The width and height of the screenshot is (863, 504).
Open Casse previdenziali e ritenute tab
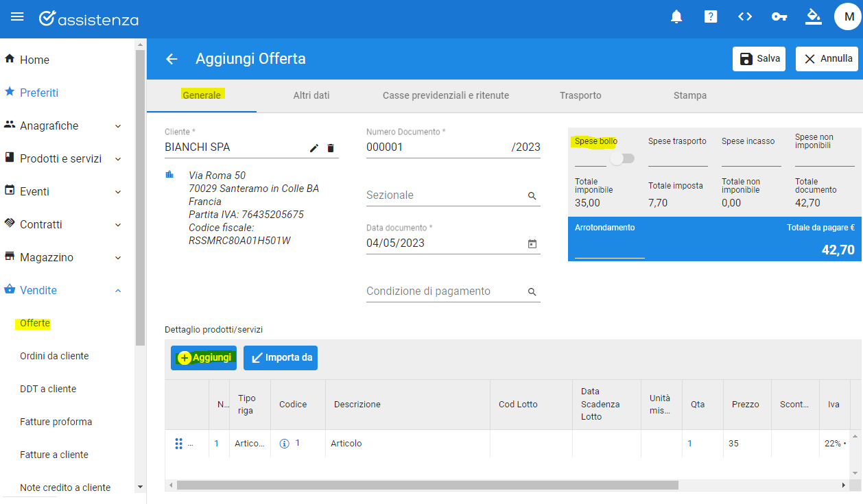tap(446, 95)
